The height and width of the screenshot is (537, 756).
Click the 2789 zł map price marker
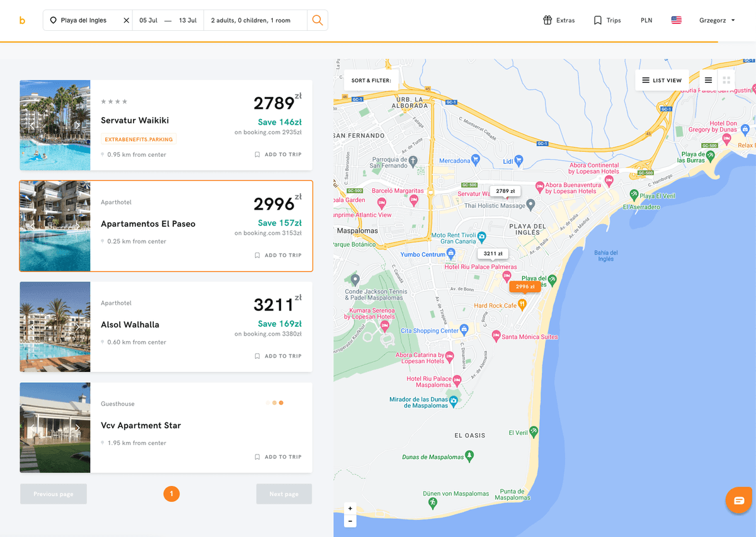(505, 191)
